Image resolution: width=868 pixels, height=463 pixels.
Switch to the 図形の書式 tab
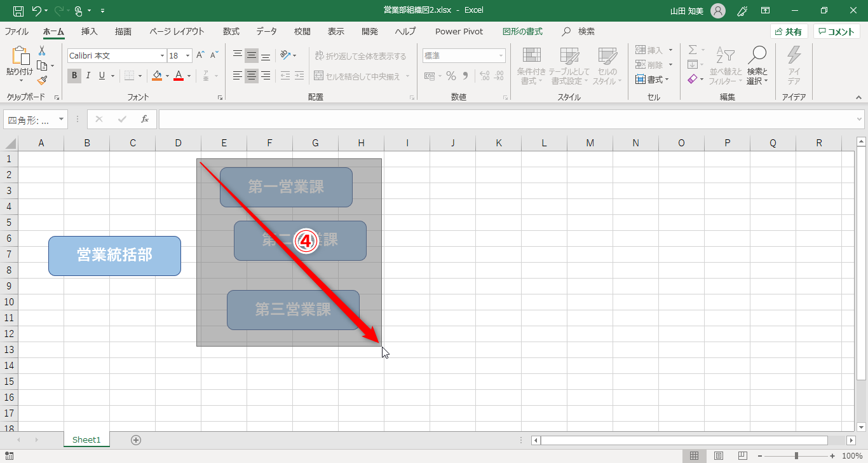point(522,32)
